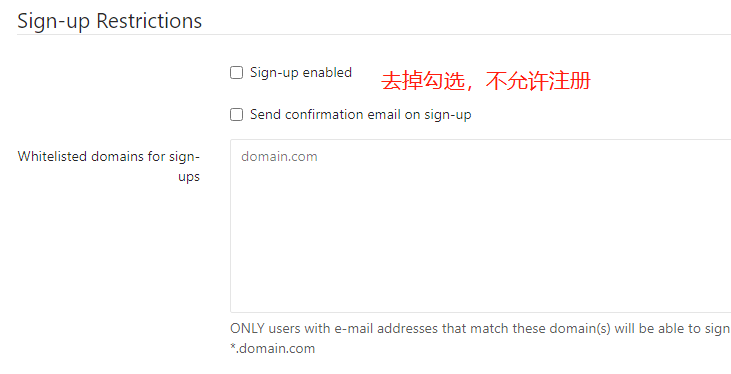
Task: Tick the Sign-up enabled checkbox
Action: [237, 73]
